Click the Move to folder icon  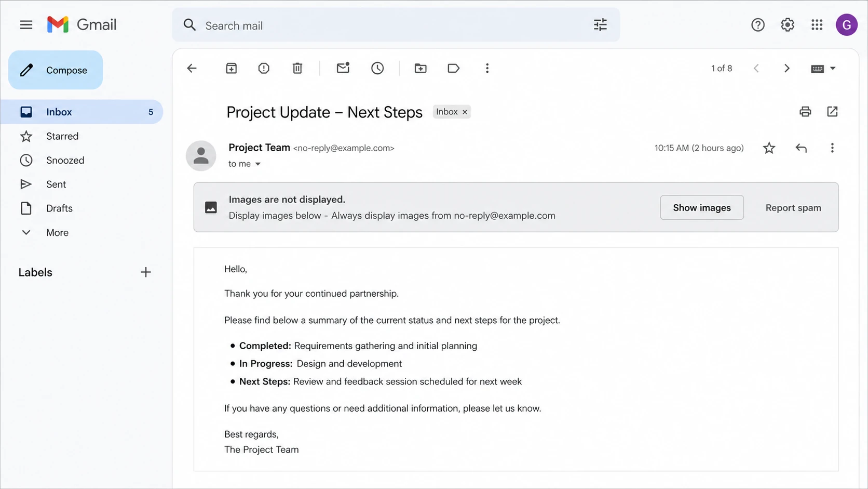click(x=421, y=68)
